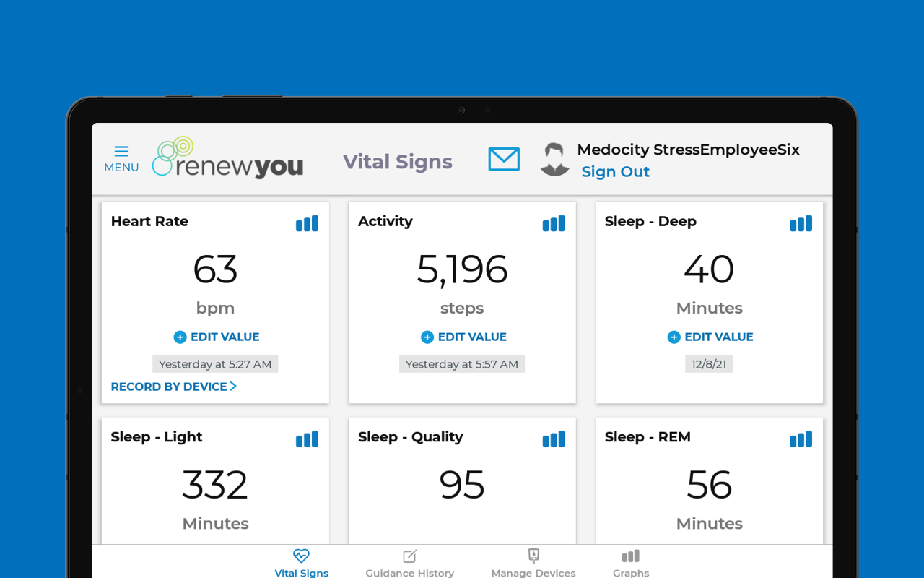Image resolution: width=924 pixels, height=578 pixels.
Task: Click the Sleep - Deep value 40
Action: (x=709, y=269)
